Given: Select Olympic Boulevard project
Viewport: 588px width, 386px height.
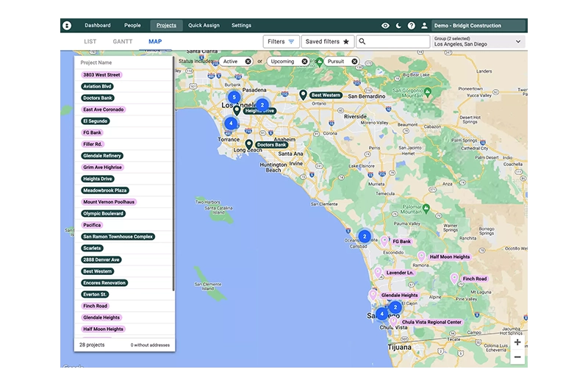Looking at the screenshot, I should [103, 214].
